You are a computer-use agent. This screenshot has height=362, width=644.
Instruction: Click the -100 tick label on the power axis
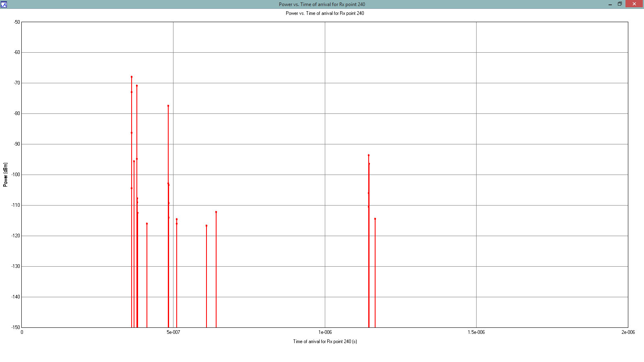pos(16,175)
